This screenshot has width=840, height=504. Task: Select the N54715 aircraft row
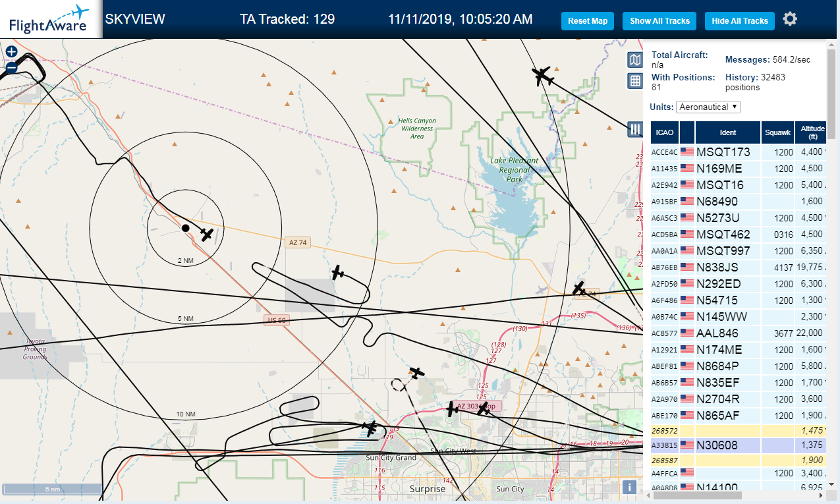click(739, 300)
